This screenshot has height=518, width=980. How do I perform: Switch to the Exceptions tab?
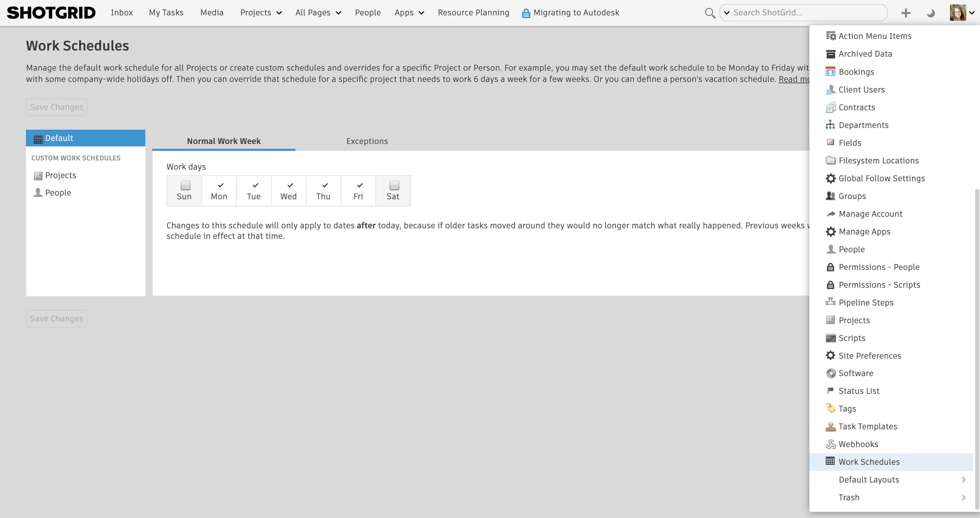click(x=367, y=141)
